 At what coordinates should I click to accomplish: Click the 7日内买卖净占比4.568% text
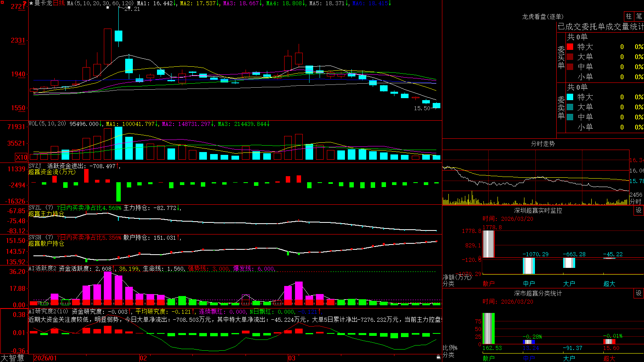tap(89, 208)
